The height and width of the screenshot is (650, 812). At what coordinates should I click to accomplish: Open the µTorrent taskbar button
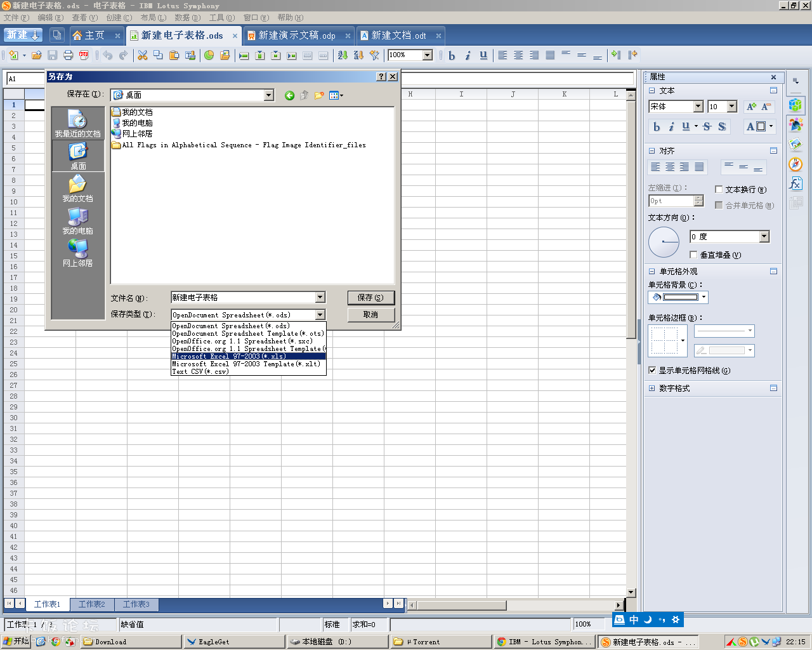click(441, 642)
